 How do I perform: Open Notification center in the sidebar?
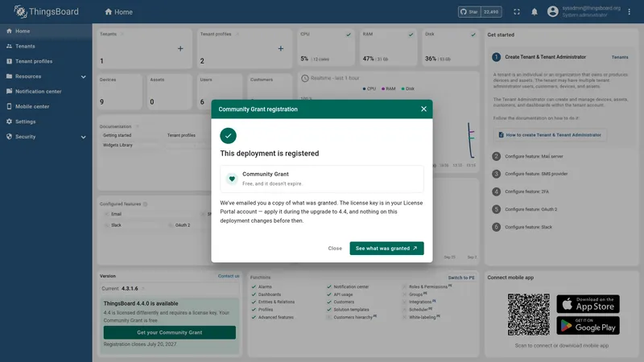46,92
